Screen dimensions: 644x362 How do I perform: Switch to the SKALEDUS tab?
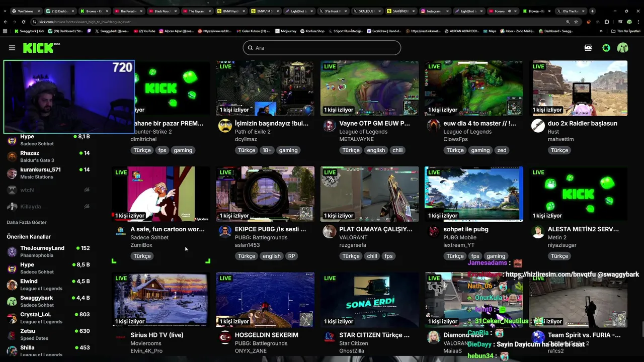click(x=366, y=11)
